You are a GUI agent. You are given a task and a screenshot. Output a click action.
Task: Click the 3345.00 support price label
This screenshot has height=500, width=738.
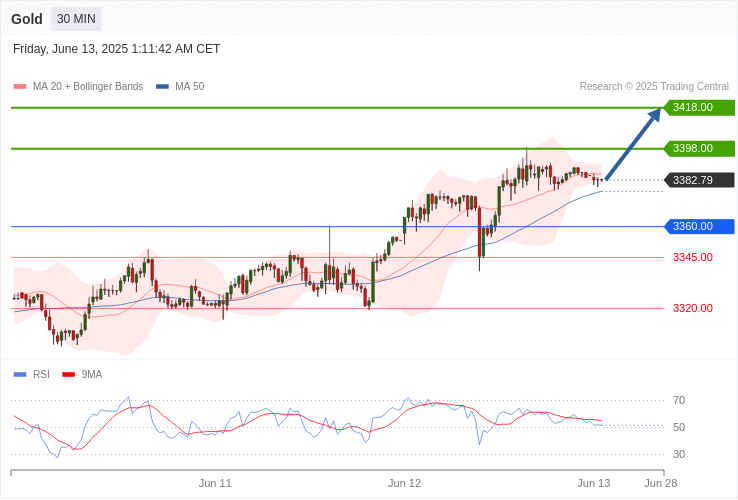tap(693, 258)
